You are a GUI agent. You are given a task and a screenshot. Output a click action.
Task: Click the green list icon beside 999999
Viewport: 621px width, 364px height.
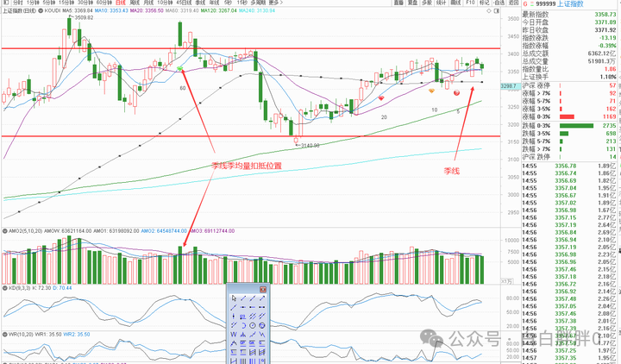tap(532, 4)
